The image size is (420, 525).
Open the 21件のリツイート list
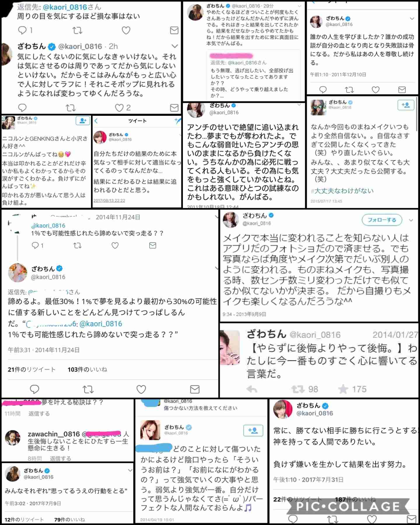tap(32, 370)
